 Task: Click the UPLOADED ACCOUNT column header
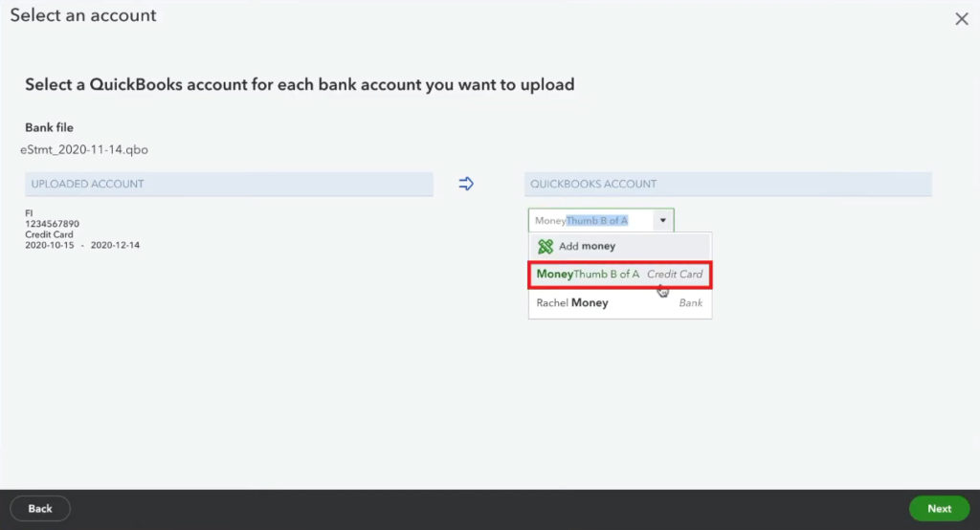(229, 185)
